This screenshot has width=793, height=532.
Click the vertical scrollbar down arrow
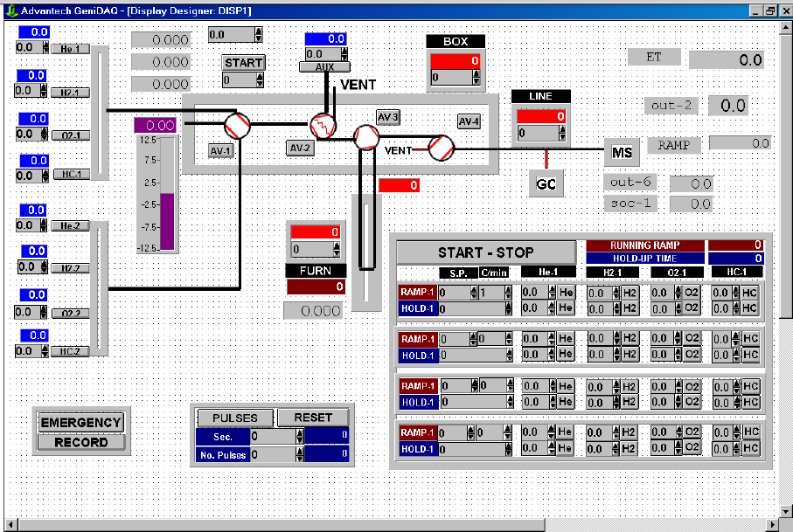pyautogui.click(x=786, y=511)
